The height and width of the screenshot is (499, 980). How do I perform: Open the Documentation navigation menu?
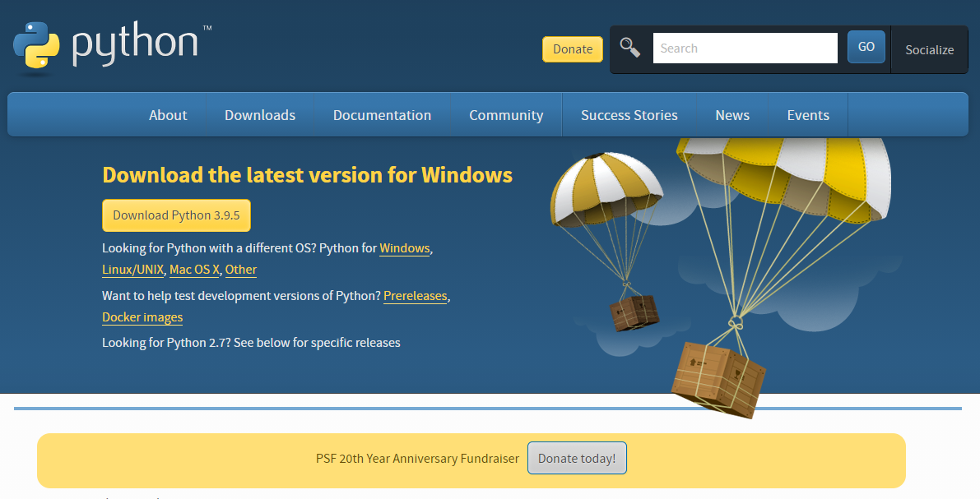[382, 115]
